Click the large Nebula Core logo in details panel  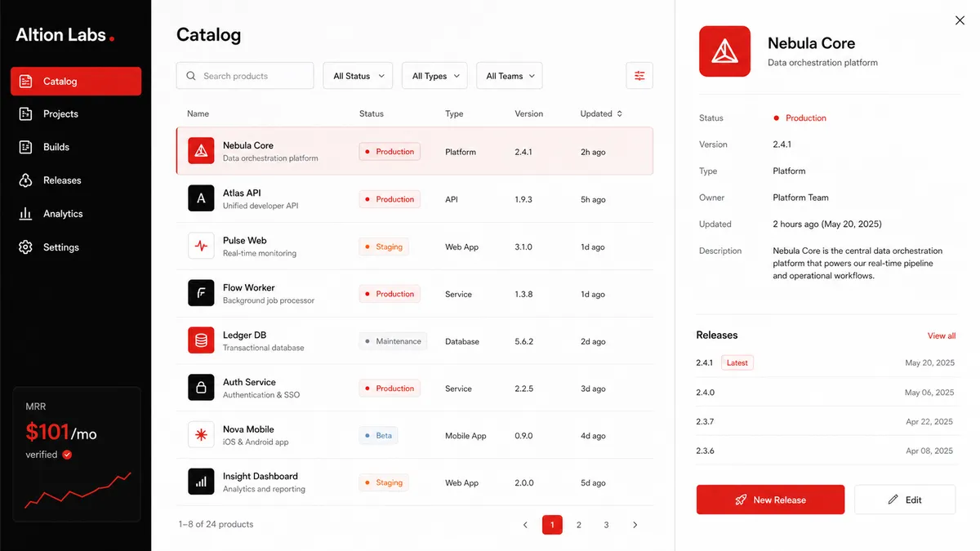[x=724, y=51]
